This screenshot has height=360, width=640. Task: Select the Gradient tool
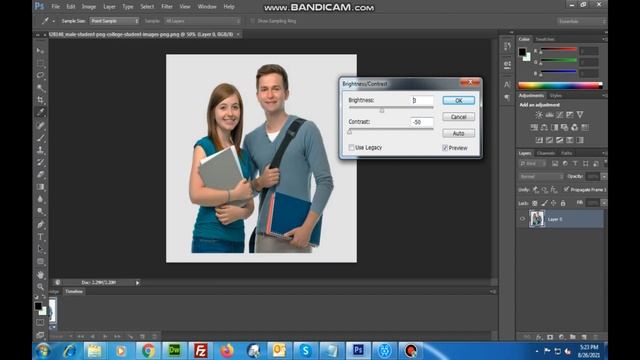tap(40, 187)
